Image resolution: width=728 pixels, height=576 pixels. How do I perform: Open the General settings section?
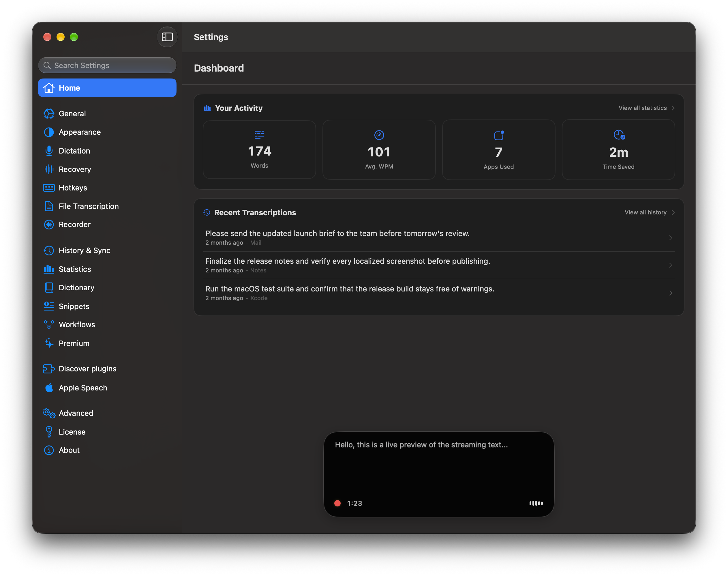pyautogui.click(x=107, y=114)
